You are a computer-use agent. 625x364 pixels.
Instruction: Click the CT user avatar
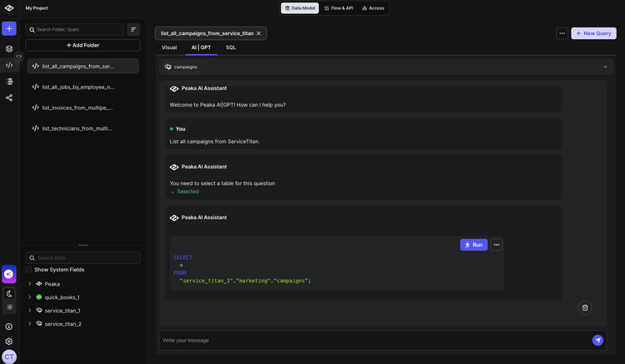pyautogui.click(x=9, y=357)
